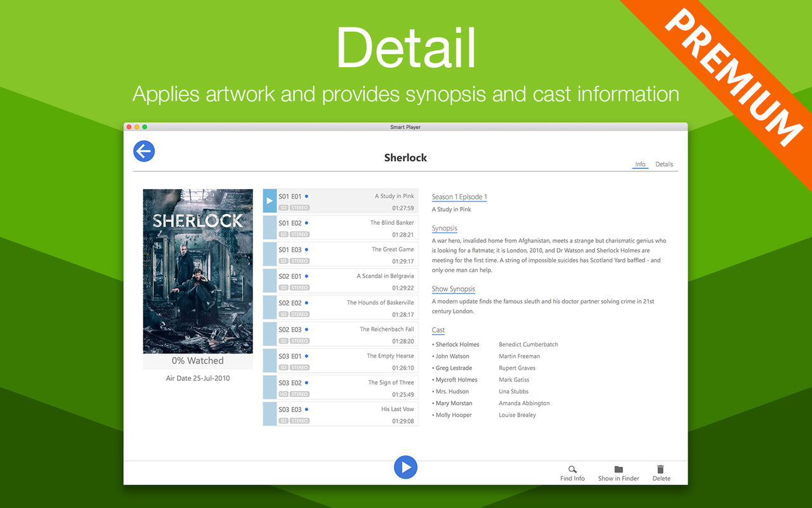
Task: Click the Sherlock title heading
Action: (405, 157)
